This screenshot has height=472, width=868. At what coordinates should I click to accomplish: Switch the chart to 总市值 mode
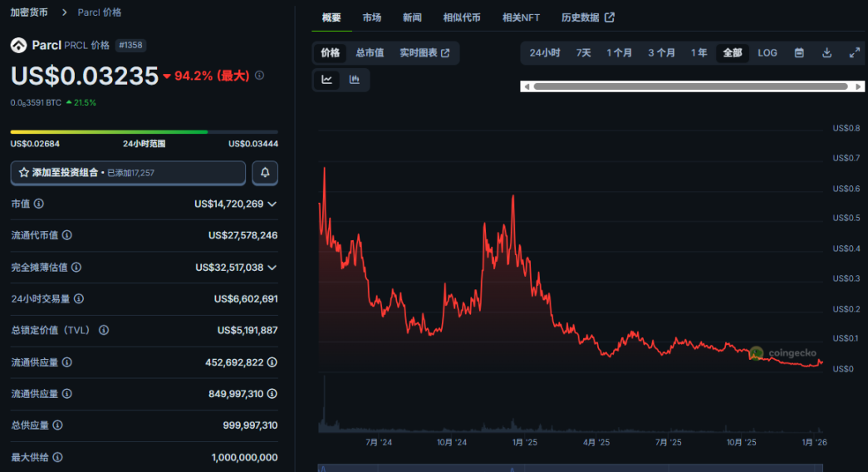(x=370, y=52)
